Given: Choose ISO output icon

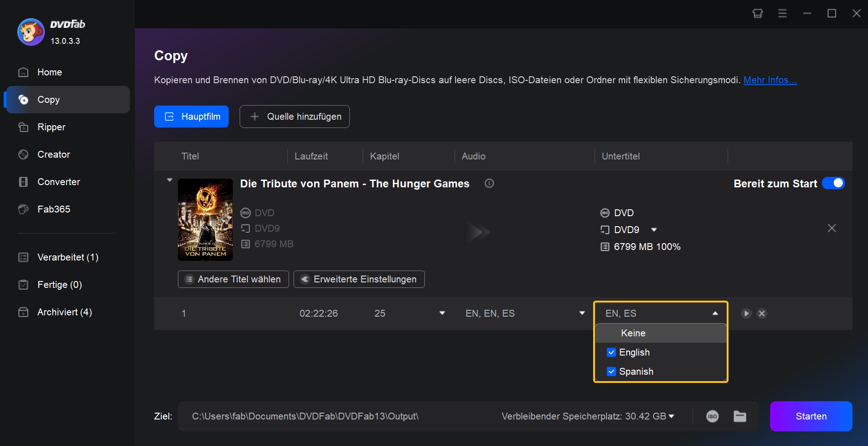Looking at the screenshot, I should click(713, 416).
